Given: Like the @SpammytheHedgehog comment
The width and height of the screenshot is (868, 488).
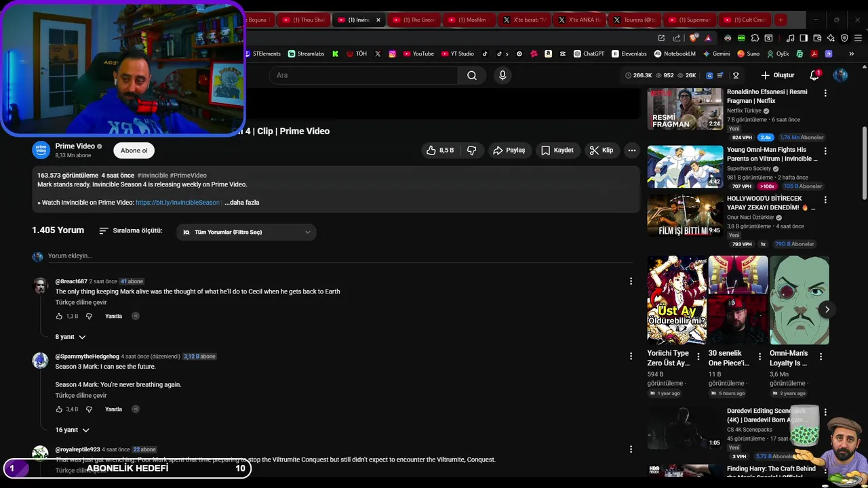Looking at the screenshot, I should click(60, 409).
